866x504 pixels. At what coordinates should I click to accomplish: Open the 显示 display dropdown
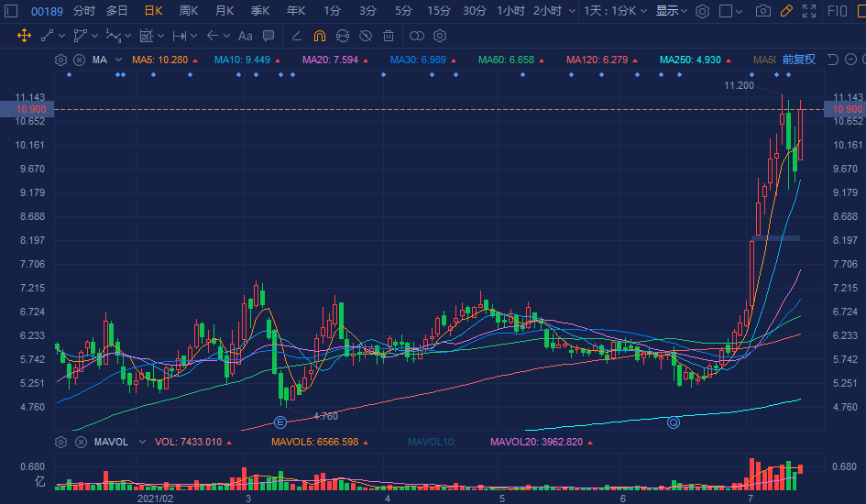pyautogui.click(x=672, y=11)
